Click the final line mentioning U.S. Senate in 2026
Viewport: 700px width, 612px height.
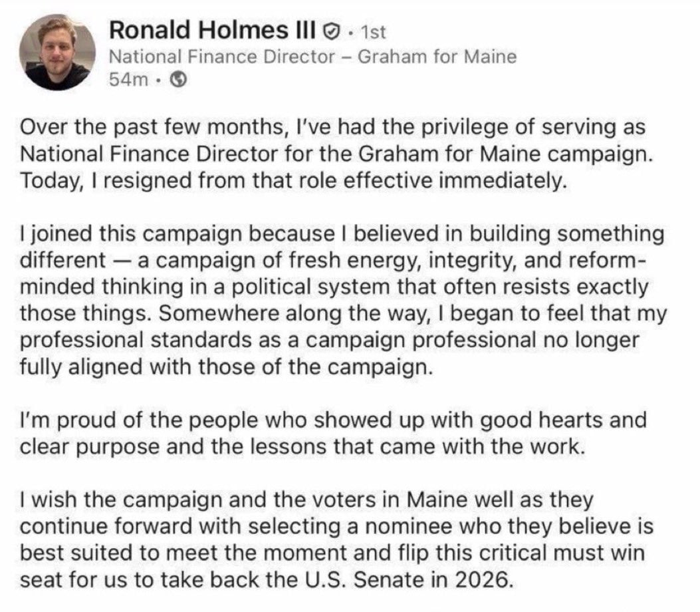[267, 579]
